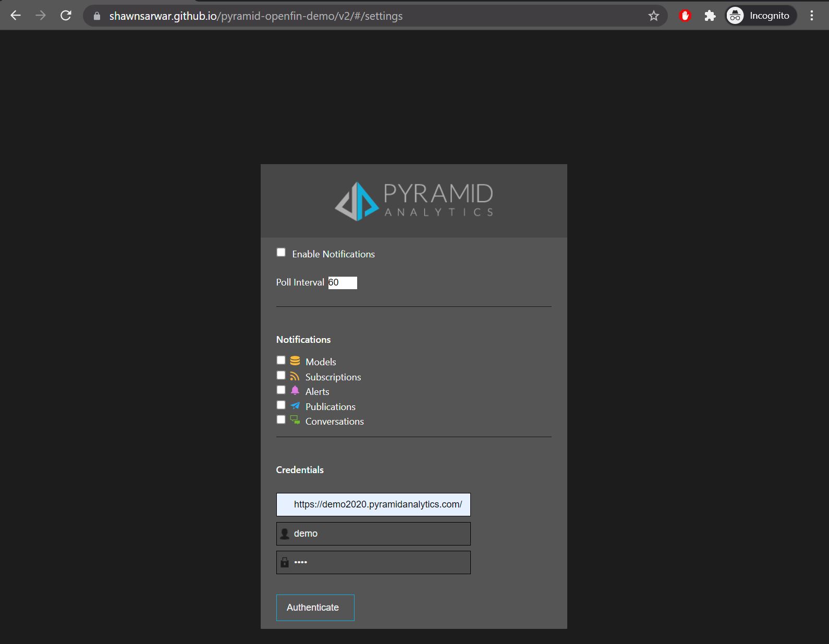The image size is (829, 644).
Task: Reload the page with refresh icon
Action: 66,16
